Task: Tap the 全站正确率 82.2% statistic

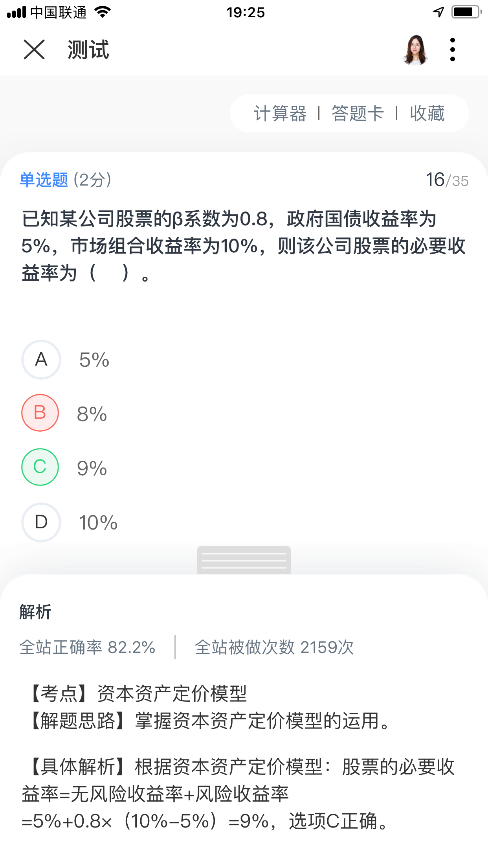Action: [x=87, y=647]
